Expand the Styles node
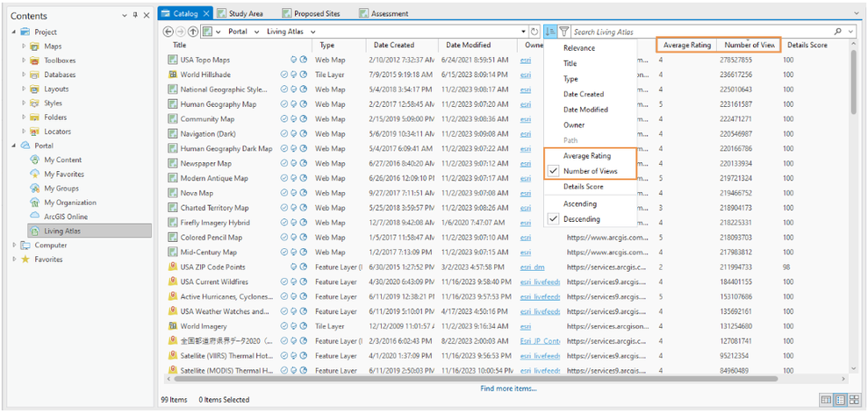The width and height of the screenshot is (868, 413). (23, 103)
